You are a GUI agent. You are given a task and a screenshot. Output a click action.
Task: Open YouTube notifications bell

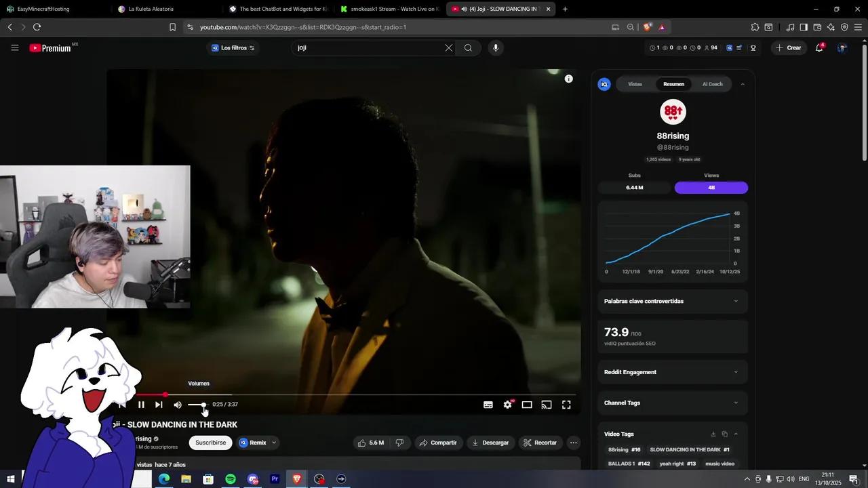pyautogui.click(x=819, y=47)
